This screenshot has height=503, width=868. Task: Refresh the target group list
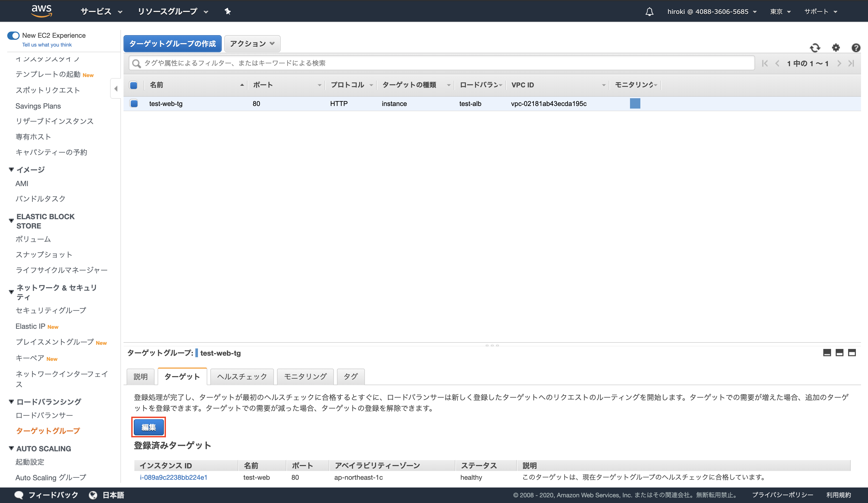point(815,48)
